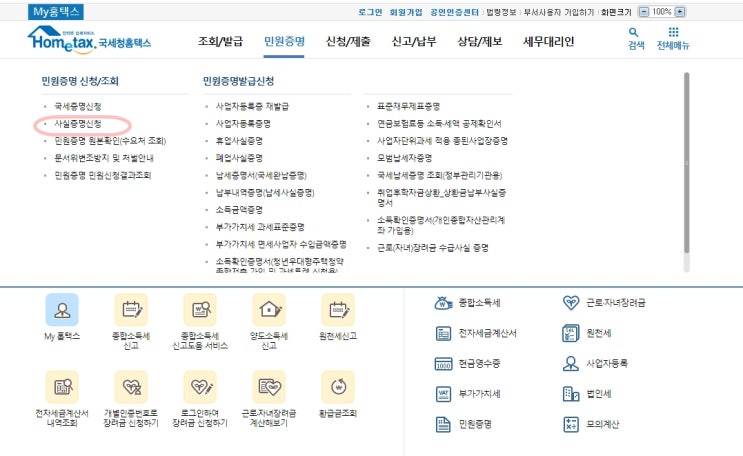Select 사업자등록증 재발급

[252, 107]
